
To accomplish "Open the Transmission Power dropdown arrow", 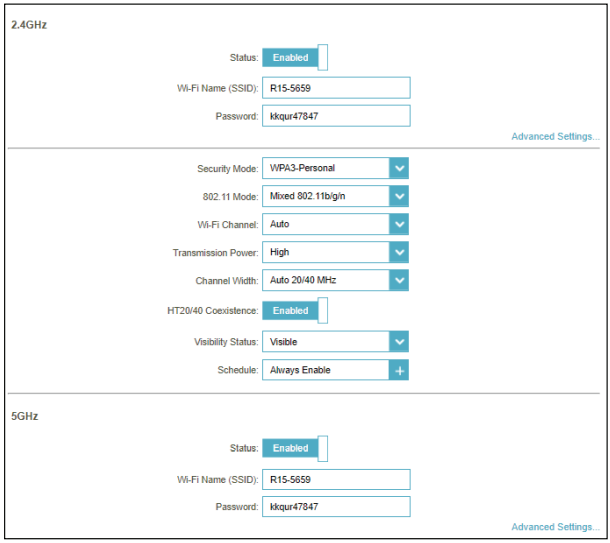I will point(399,252).
